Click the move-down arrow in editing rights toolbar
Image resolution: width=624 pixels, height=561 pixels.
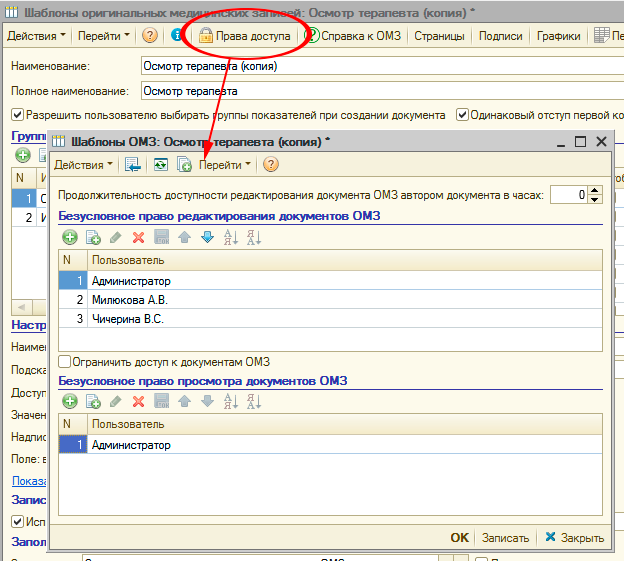tap(207, 237)
